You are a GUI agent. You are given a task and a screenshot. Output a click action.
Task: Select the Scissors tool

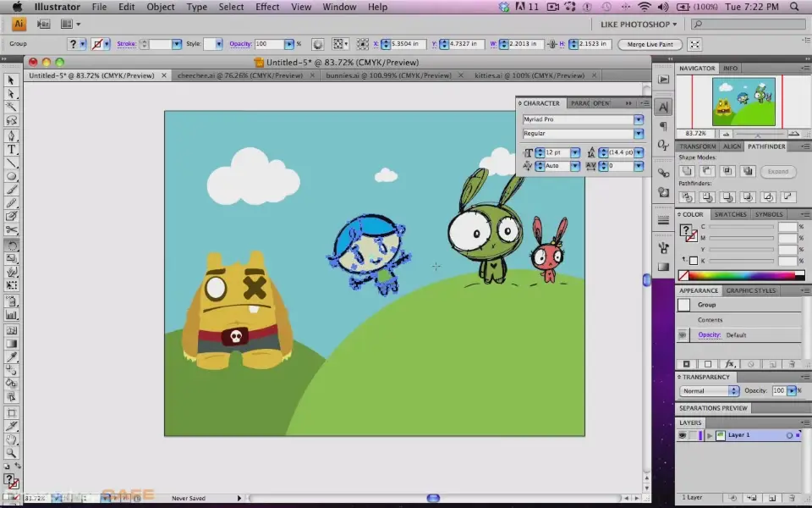[11, 229]
